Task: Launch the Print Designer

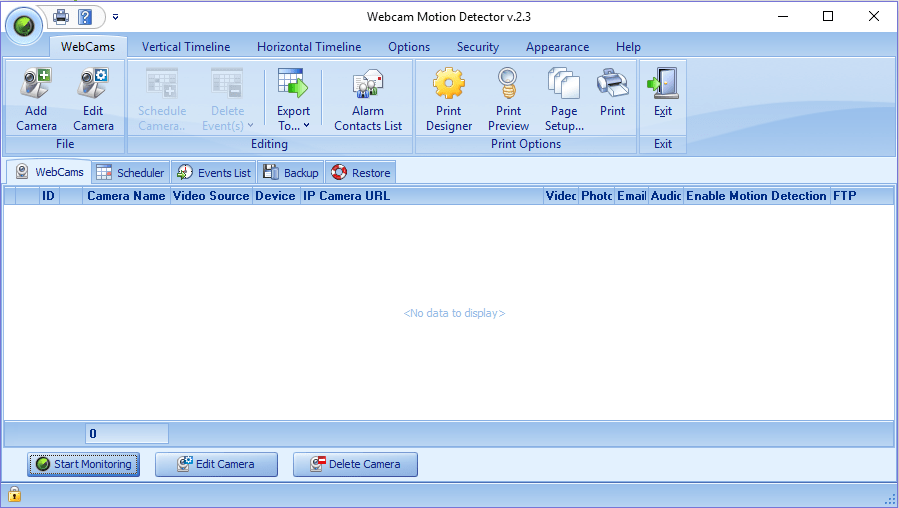Action: 448,100
